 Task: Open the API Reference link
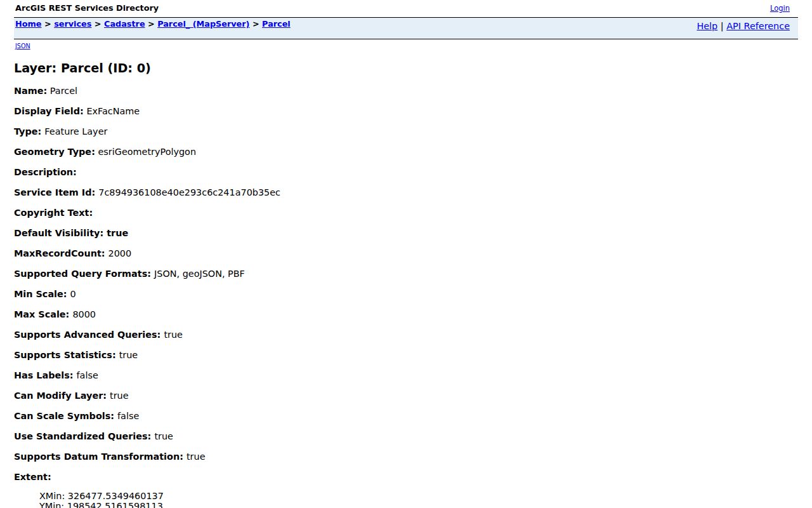pyautogui.click(x=758, y=26)
